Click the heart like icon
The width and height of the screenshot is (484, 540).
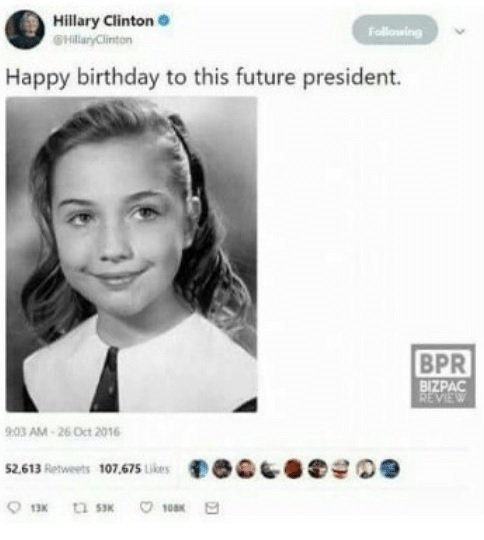[147, 508]
